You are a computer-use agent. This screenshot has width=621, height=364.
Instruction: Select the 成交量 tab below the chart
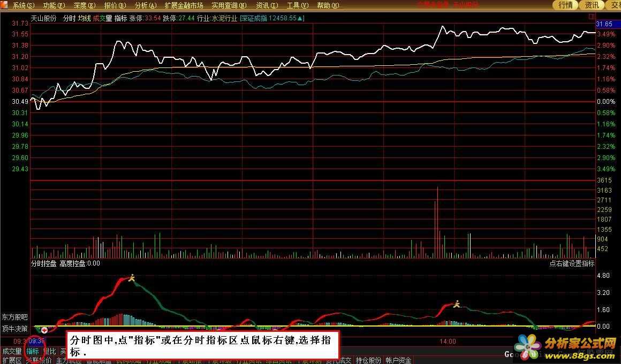coord(12,351)
